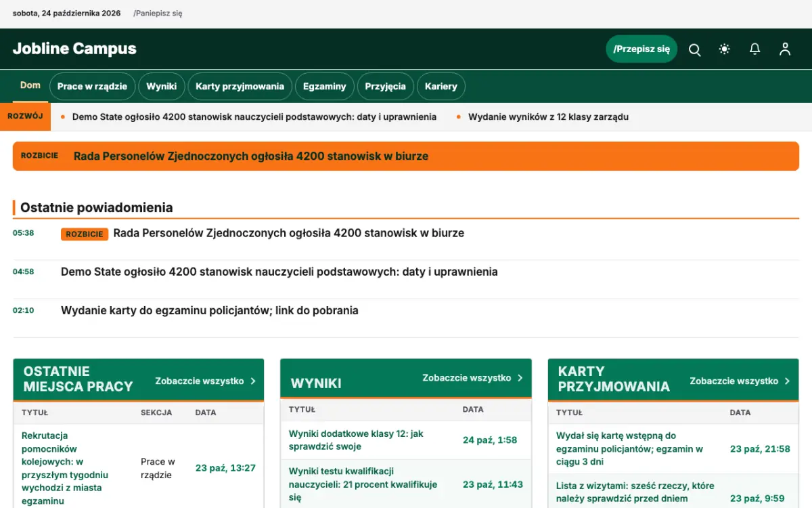The image size is (812, 508).
Task: Click Prace w rządzie section cell in jobs table
Action: (158, 468)
